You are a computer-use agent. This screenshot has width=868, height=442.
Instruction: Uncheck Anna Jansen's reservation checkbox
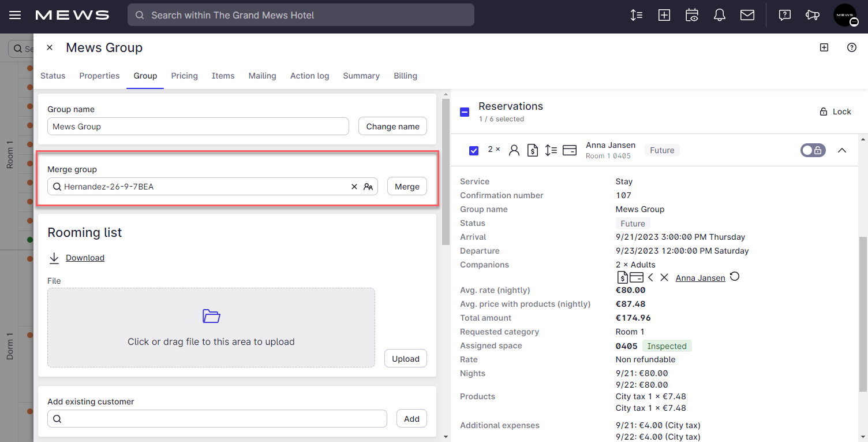474,150
